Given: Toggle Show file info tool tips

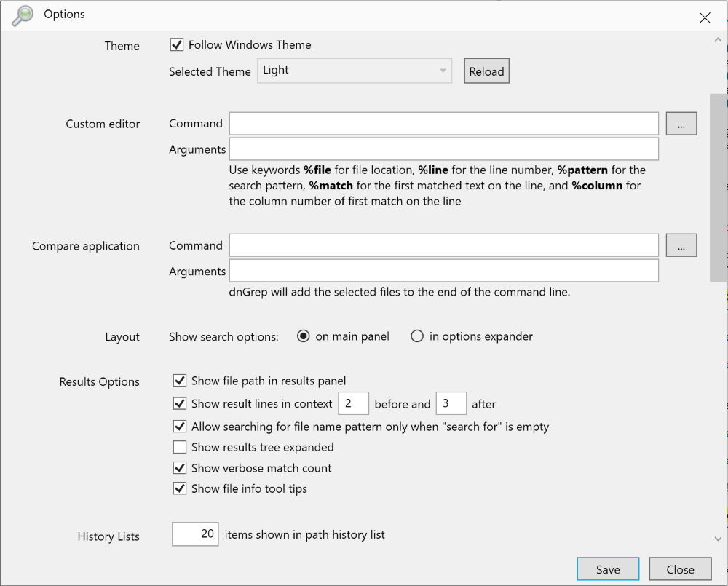Looking at the screenshot, I should coord(180,488).
